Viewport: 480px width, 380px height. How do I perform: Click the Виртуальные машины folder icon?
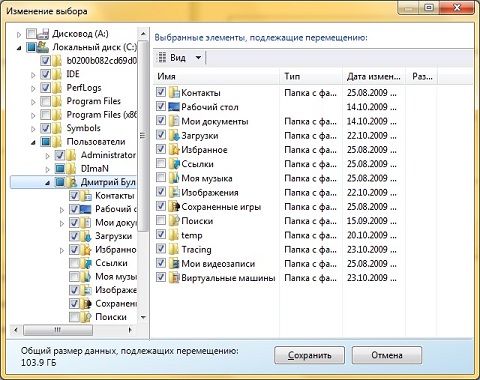pos(174,278)
